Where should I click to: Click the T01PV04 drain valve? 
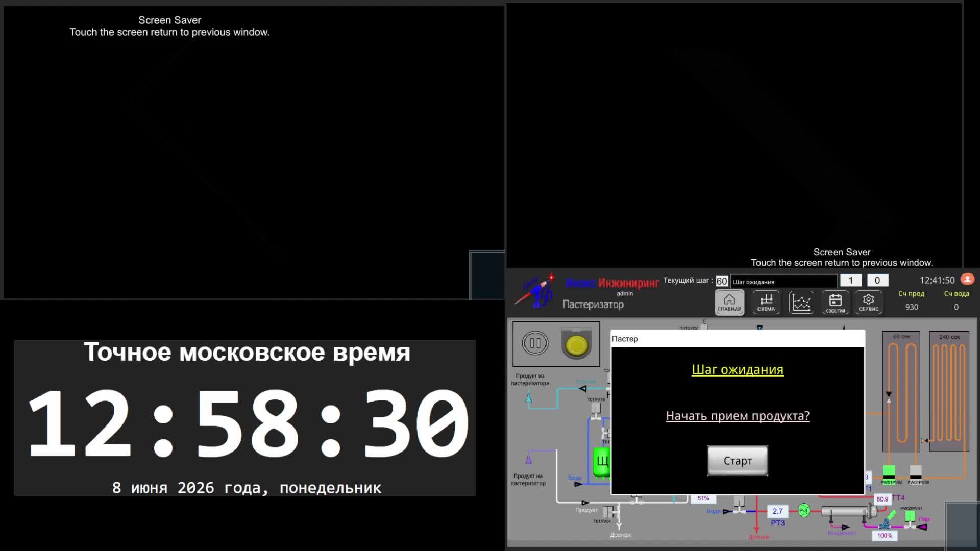610,511
